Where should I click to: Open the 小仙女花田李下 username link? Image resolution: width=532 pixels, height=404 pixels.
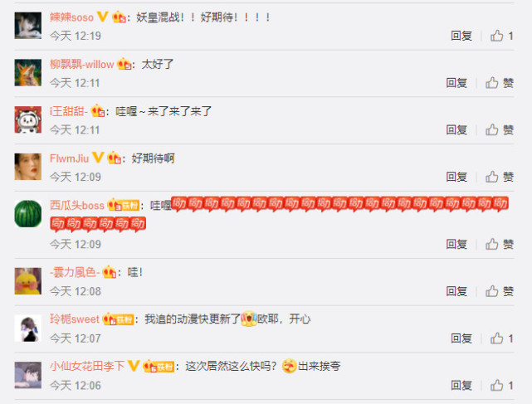point(87,366)
